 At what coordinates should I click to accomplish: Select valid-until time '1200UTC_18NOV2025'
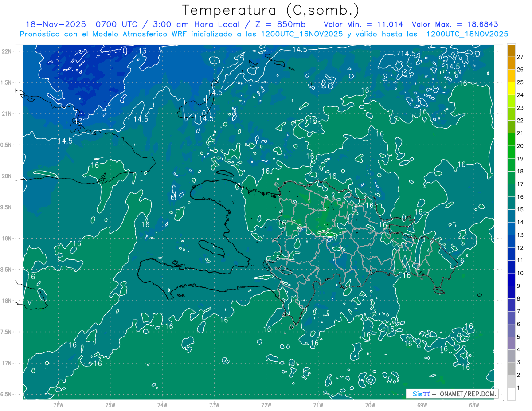pyautogui.click(x=467, y=34)
